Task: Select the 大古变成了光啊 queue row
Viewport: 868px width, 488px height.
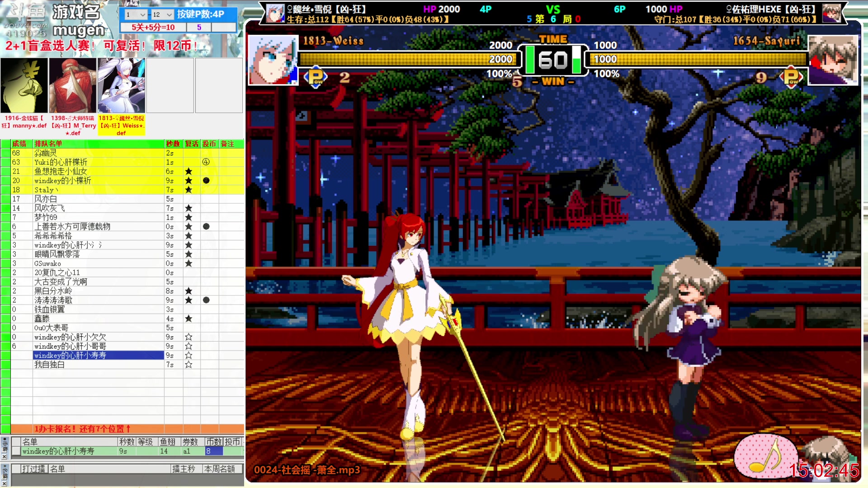Action: click(x=99, y=282)
